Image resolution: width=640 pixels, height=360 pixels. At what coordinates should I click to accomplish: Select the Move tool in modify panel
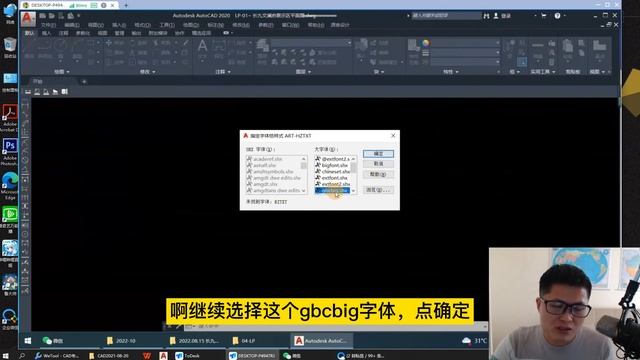tap(109, 43)
